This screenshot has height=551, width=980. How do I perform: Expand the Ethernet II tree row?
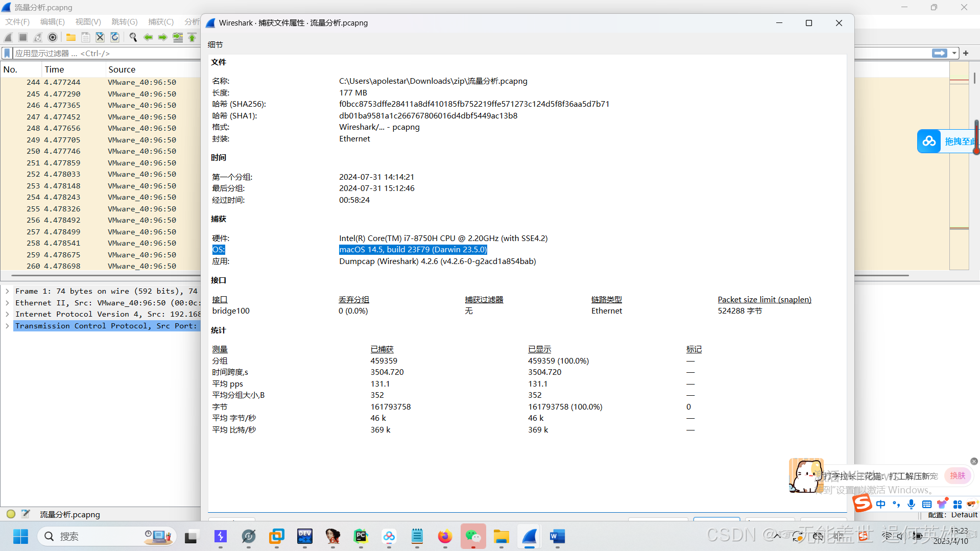(7, 303)
